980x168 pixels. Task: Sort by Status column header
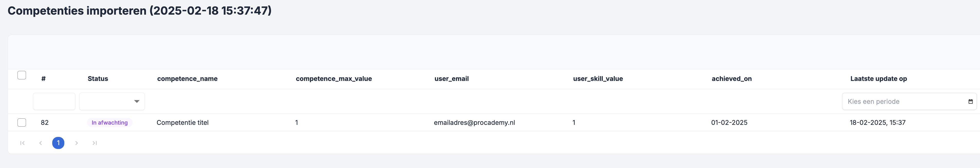98,79
